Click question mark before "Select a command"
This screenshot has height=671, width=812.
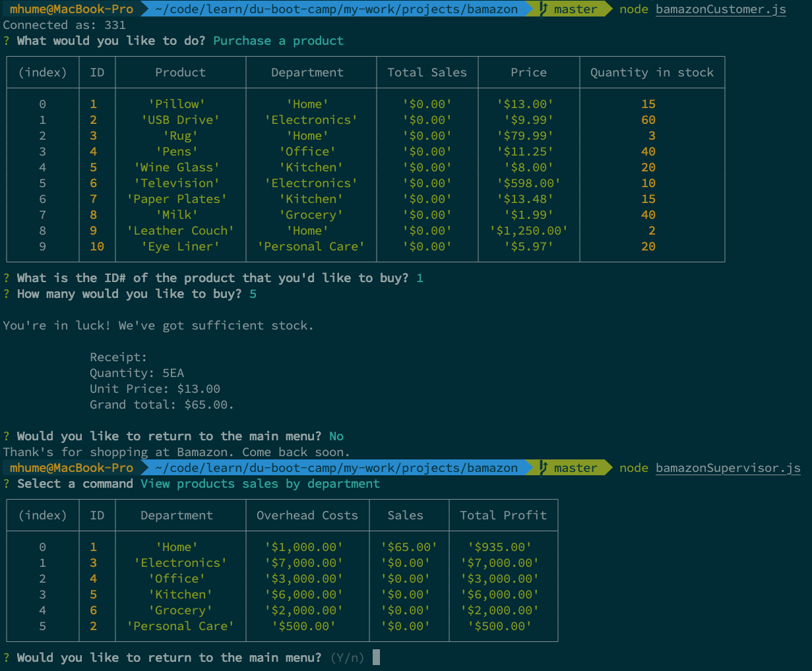(7, 484)
